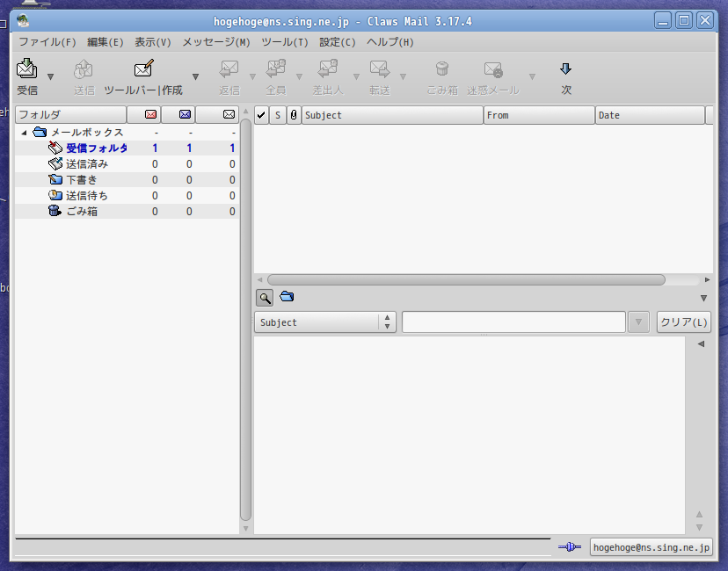
Task: Click the checkmark mark column header
Action: [x=261, y=115]
